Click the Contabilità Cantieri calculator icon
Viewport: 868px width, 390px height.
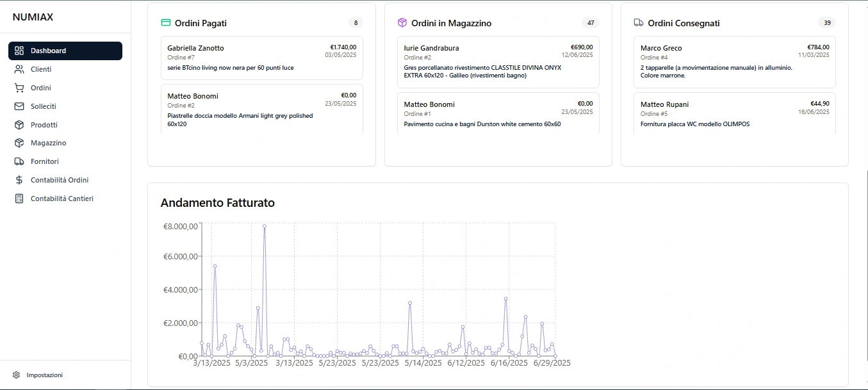[19, 199]
